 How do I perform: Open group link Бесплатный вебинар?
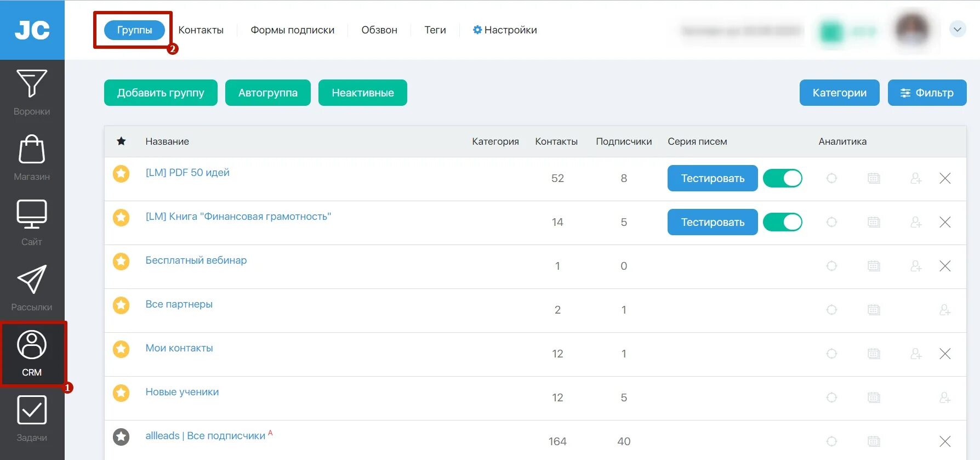point(196,260)
